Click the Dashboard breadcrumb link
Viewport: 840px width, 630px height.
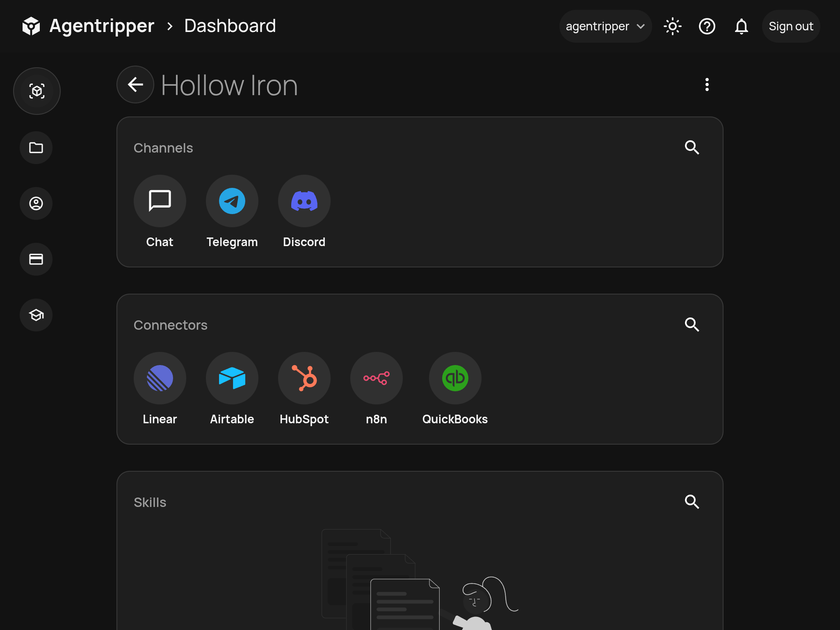(x=230, y=26)
